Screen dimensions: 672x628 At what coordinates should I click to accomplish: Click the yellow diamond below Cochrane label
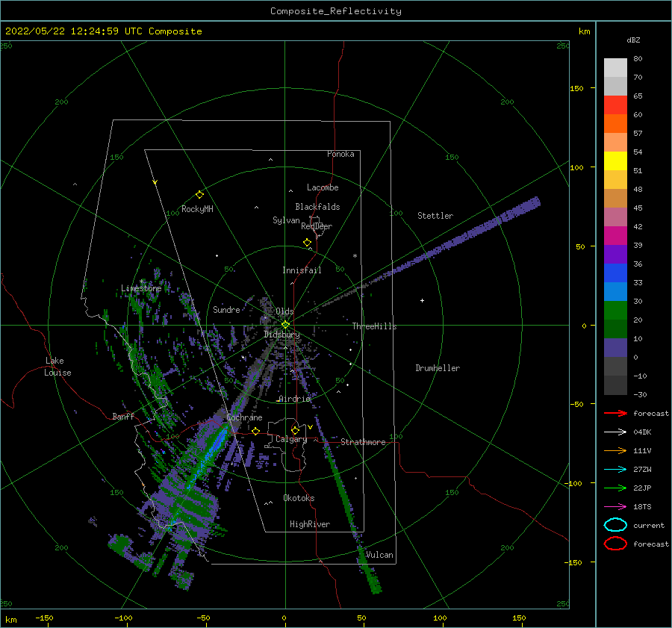(256, 431)
